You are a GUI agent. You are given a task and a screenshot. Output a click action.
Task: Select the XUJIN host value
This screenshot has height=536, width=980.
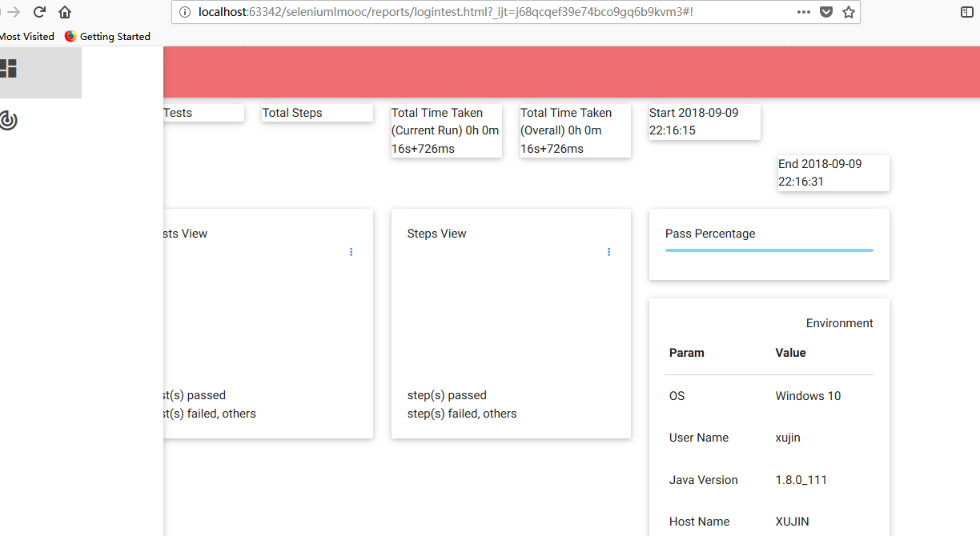(792, 522)
